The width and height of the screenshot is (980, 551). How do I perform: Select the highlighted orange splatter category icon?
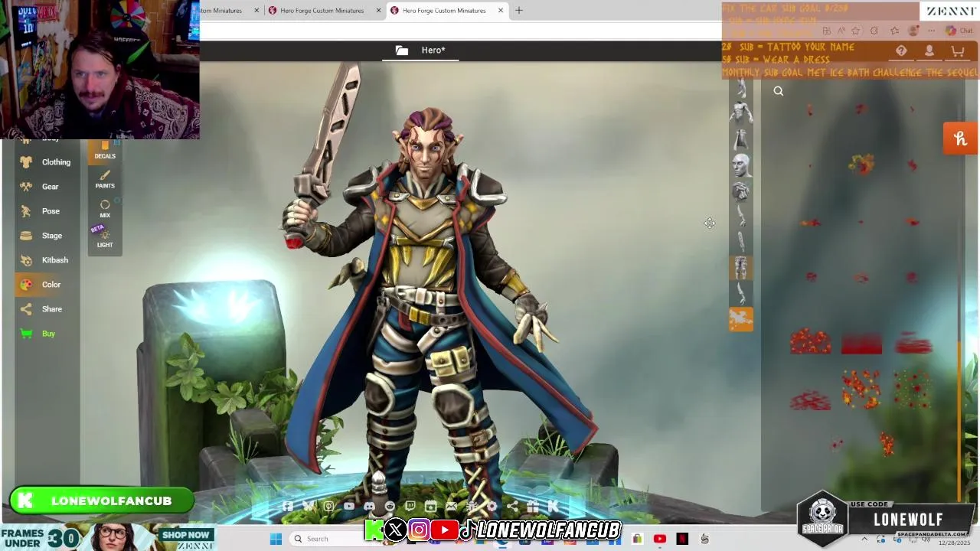pyautogui.click(x=740, y=319)
